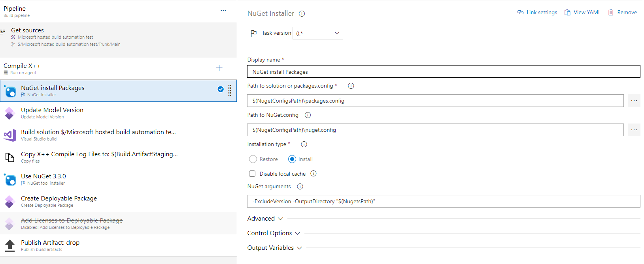
Task: Click the Visual Studio build task icon
Action: pos(10,135)
